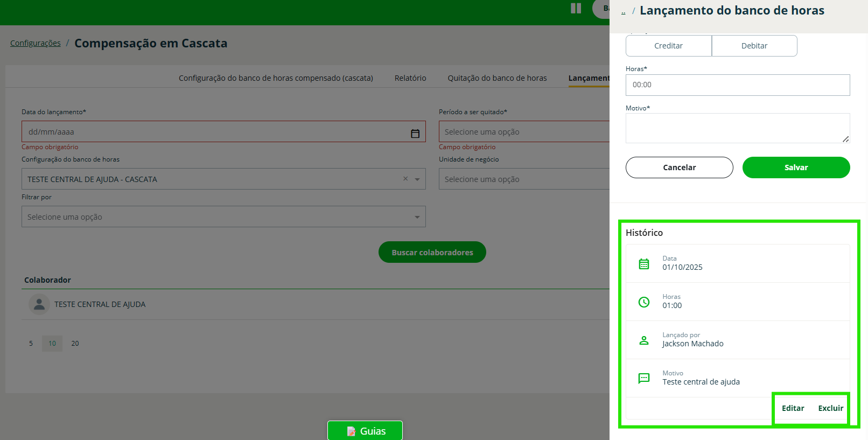Follow the Configurações breadcrumb link
The image size is (868, 440).
(36, 43)
